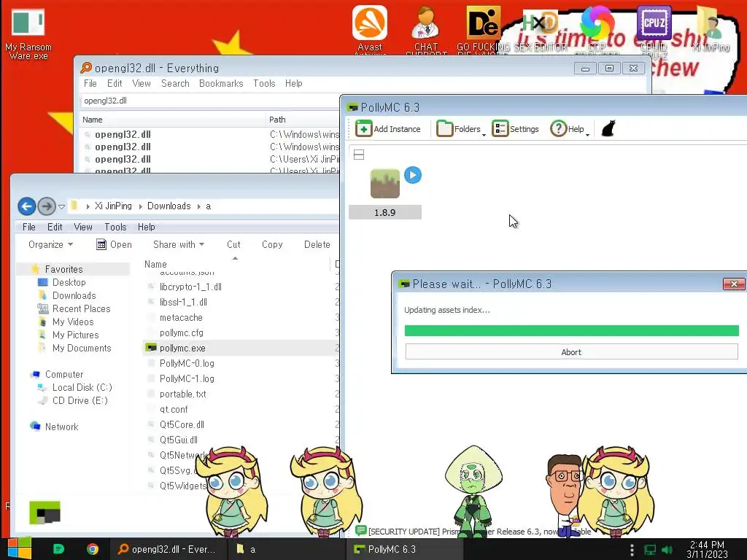This screenshot has height=560, width=747.
Task: Select Network in navigation pane
Action: (61, 427)
